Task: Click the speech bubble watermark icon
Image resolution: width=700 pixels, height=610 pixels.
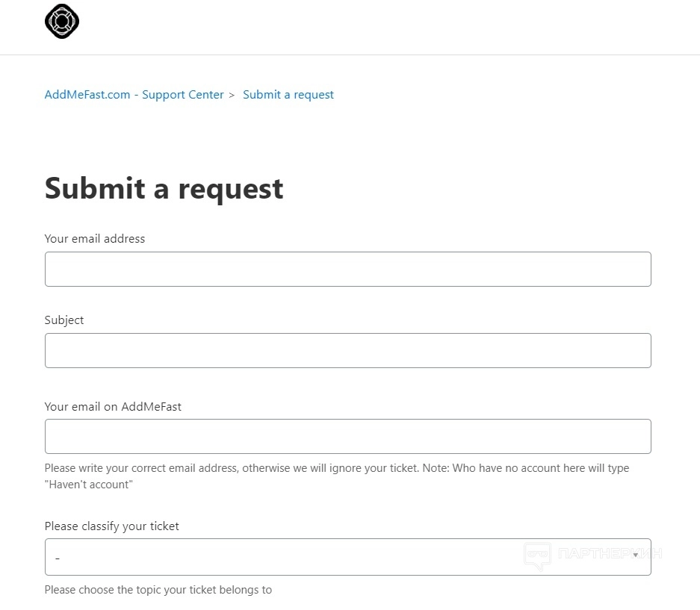Action: pos(537,556)
